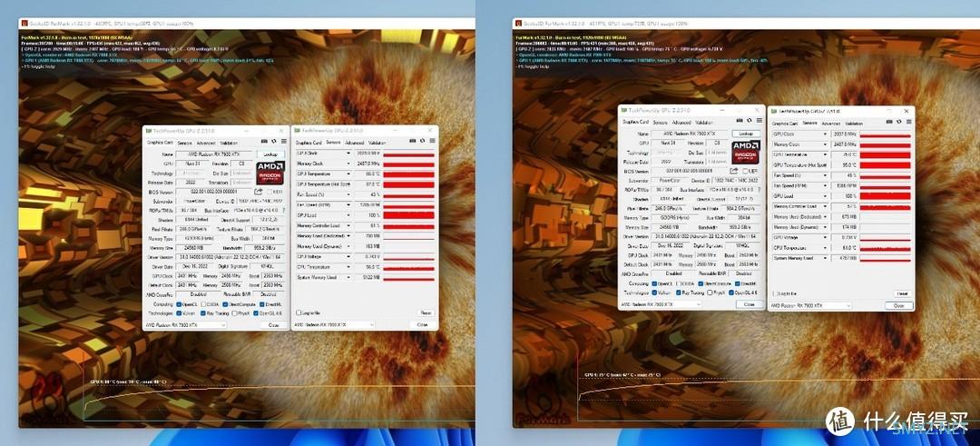The width and height of the screenshot is (980, 446).
Task: Left screenshot: Bus Interface question mark icon
Action: pyautogui.click(x=284, y=210)
